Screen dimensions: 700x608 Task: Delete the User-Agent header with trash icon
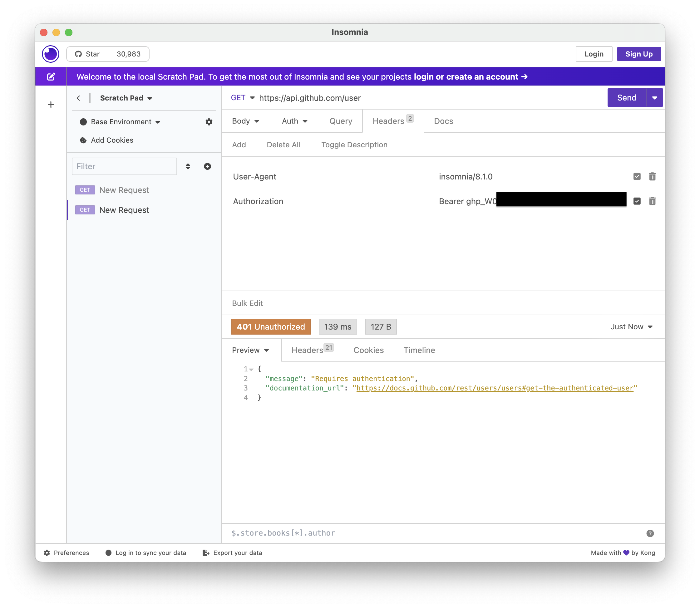pyautogui.click(x=652, y=177)
